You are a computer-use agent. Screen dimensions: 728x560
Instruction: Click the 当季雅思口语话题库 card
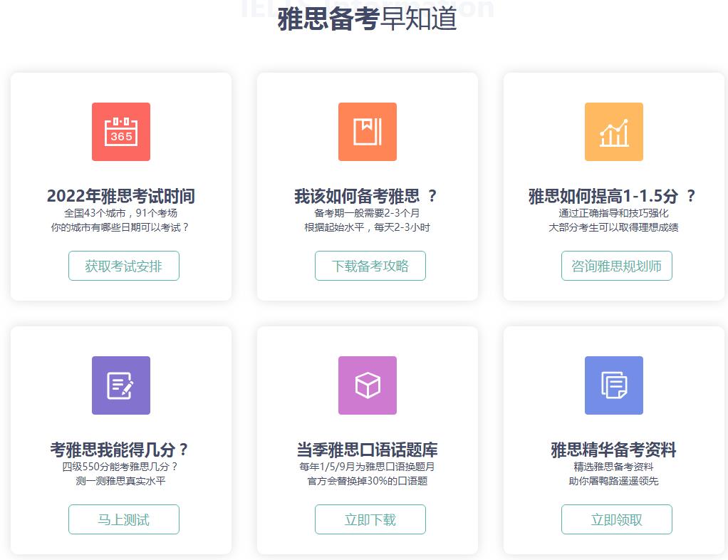point(368,450)
